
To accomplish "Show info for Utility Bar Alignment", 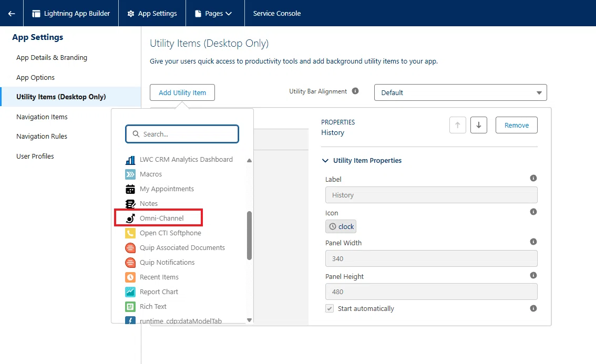I will tap(355, 91).
